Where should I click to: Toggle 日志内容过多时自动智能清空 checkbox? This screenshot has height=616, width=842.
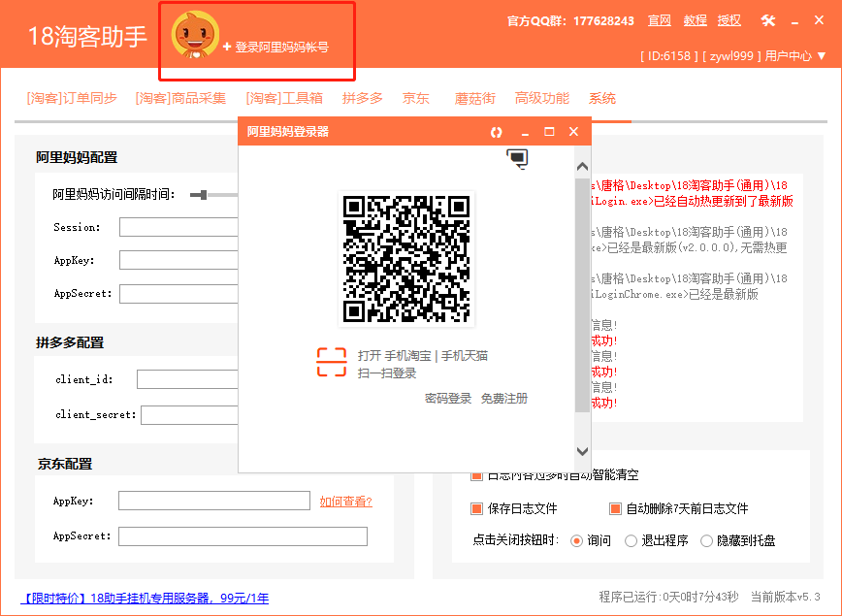click(x=475, y=476)
